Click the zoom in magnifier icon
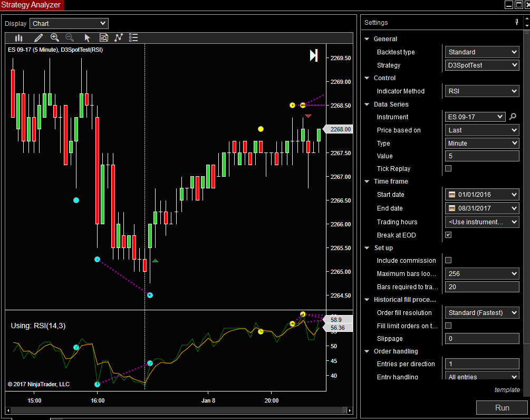The image size is (530, 420). pos(54,37)
